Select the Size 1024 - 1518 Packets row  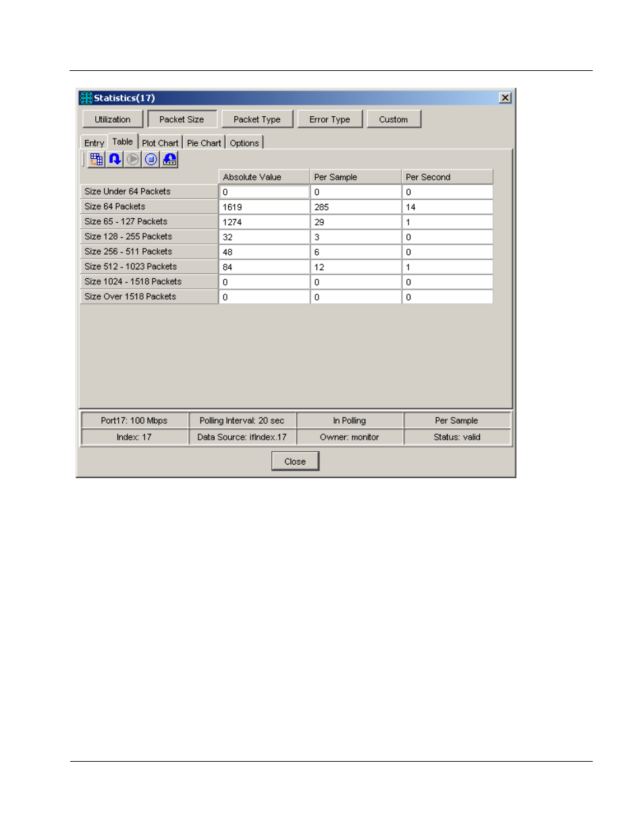click(x=149, y=282)
